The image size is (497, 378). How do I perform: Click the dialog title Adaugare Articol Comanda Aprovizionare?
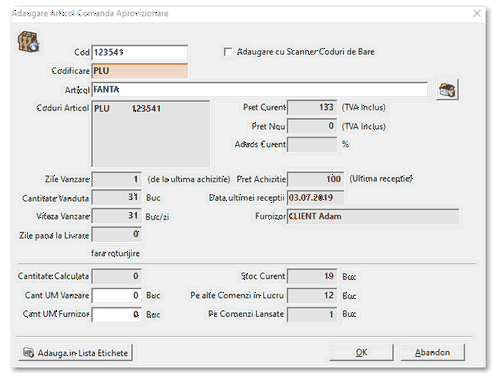point(90,13)
